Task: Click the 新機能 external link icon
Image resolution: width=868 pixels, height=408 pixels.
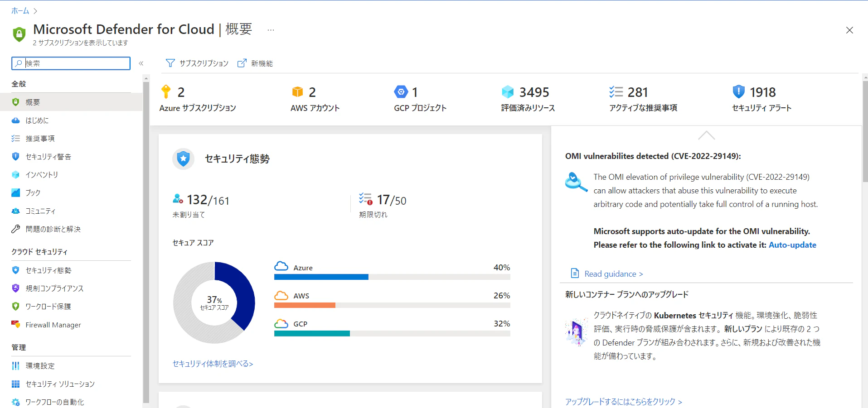Action: coord(242,63)
